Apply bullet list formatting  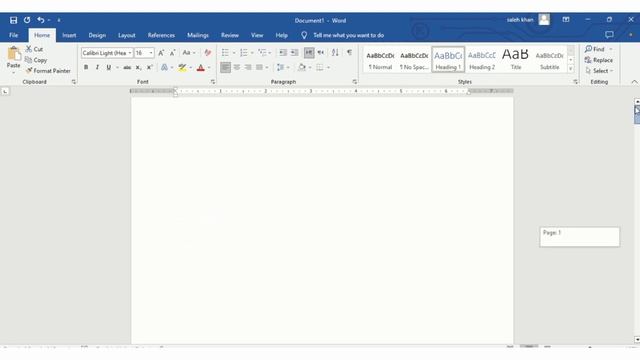(225, 53)
